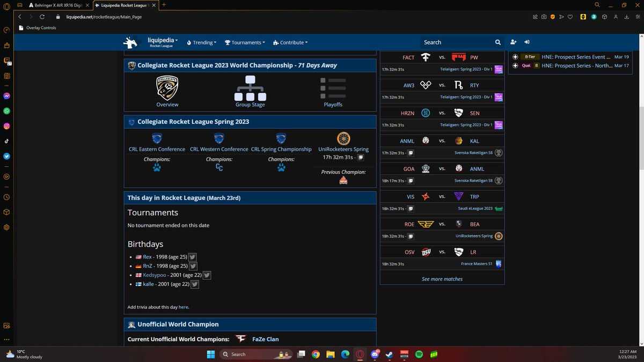This screenshot has width=644, height=362.
Task: Click the Liquipedia log in icon
Action: tap(527, 42)
